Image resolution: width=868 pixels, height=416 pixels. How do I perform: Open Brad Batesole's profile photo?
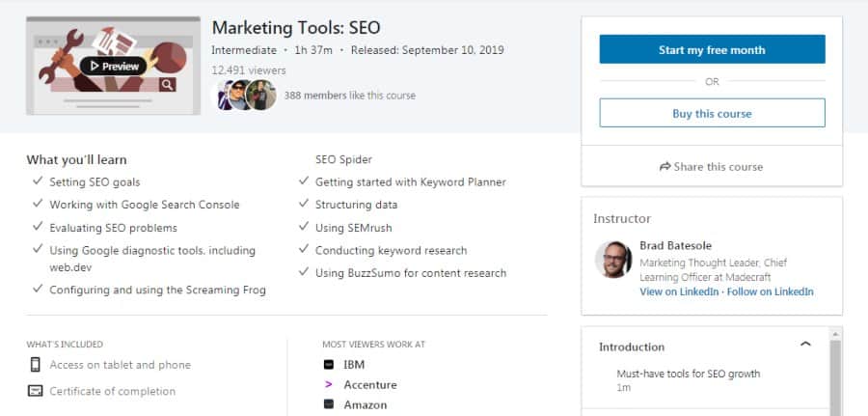coord(613,260)
